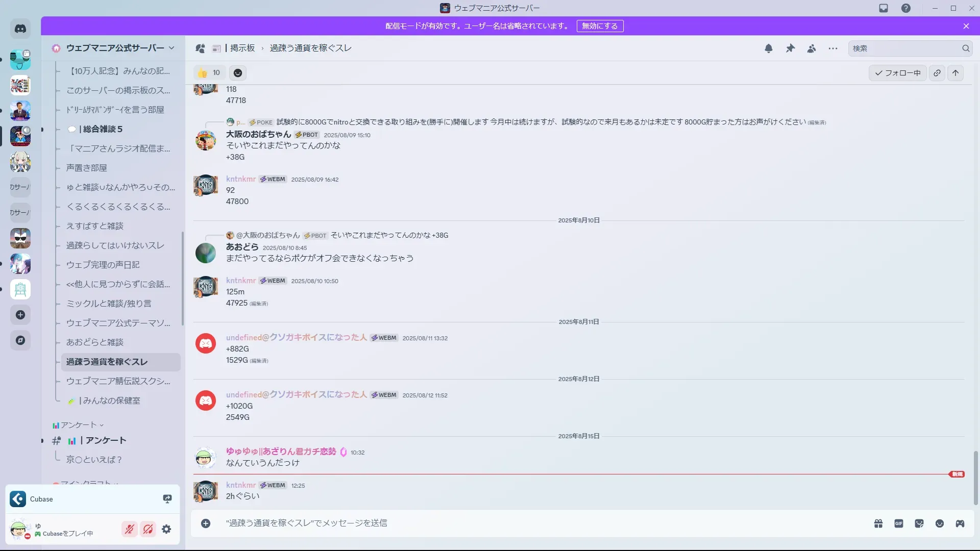This screenshot has width=980, height=551.
Task: Toggle microphone mute
Action: (130, 530)
